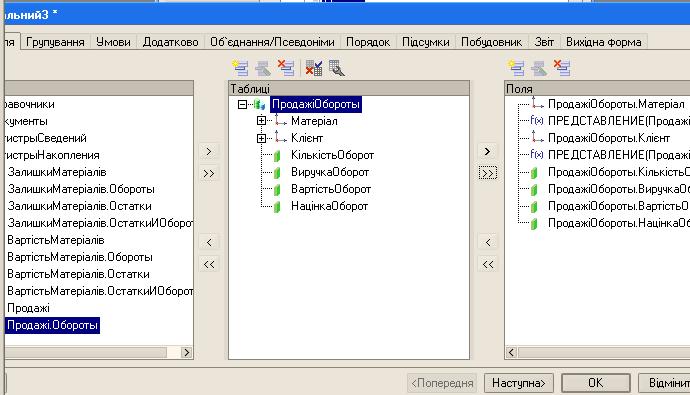690x395 pixels.
Task: Click the < button beside the Таблиці list
Action: (209, 242)
